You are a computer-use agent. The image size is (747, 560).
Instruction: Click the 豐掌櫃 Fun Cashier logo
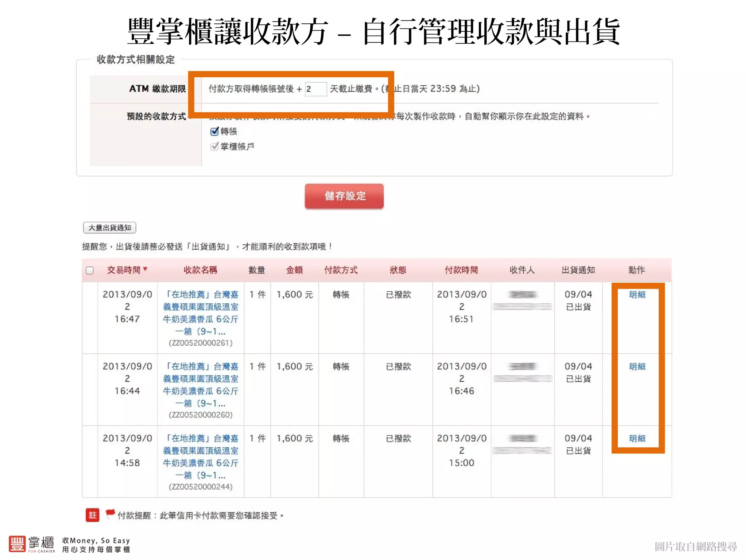coord(32,544)
